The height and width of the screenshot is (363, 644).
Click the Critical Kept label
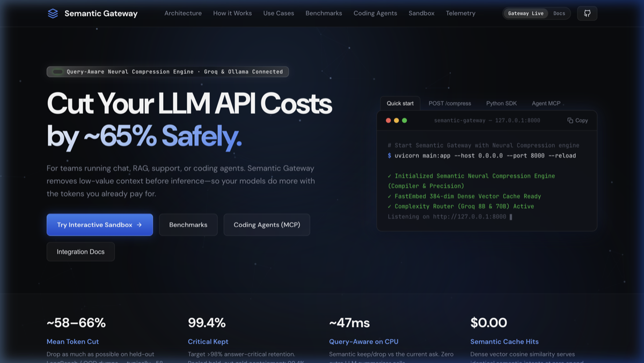pos(208,342)
